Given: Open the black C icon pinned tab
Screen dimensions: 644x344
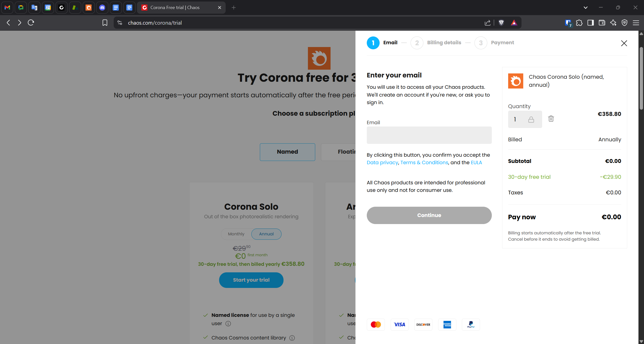Looking at the screenshot, I should tap(62, 8).
